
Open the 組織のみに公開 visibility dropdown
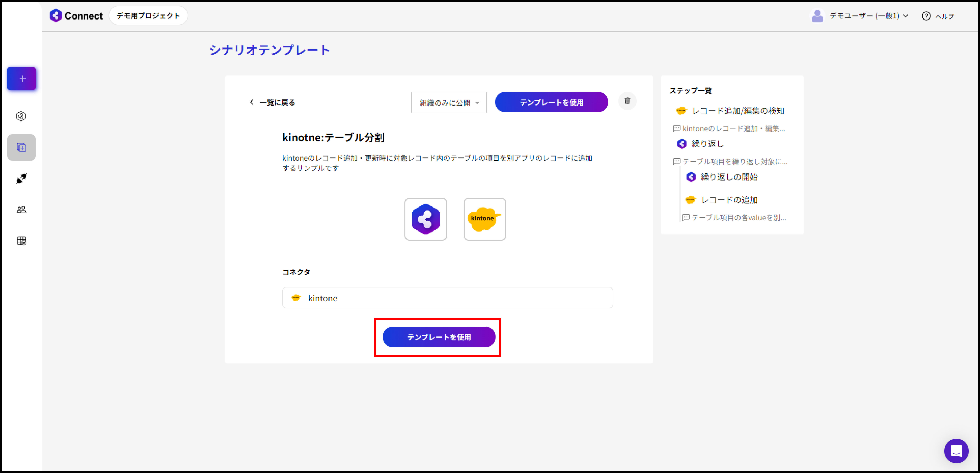click(x=449, y=102)
